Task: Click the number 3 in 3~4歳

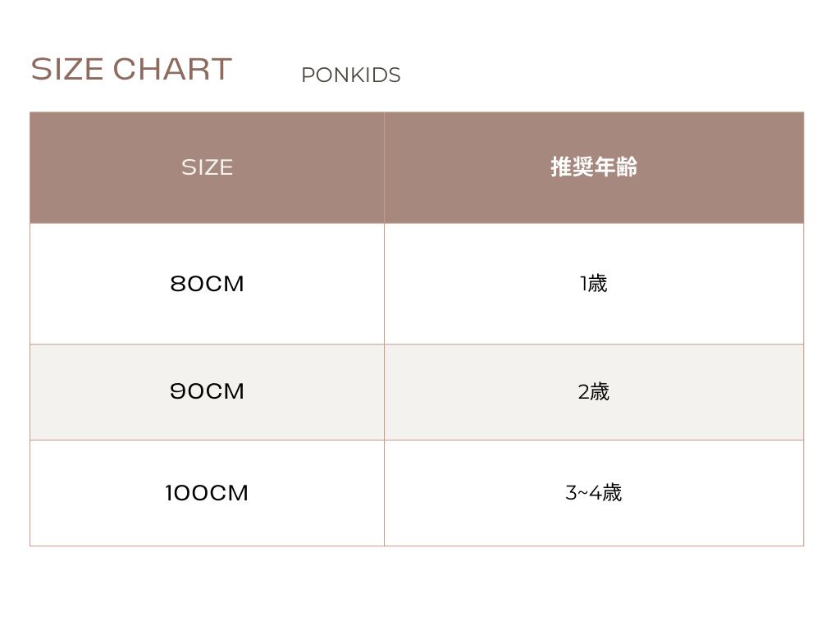Action: pyautogui.click(x=571, y=493)
